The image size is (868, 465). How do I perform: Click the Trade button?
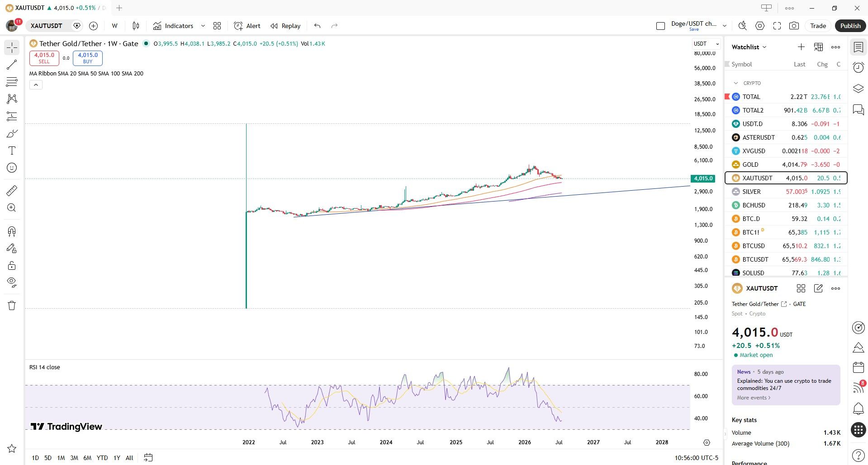pos(818,26)
